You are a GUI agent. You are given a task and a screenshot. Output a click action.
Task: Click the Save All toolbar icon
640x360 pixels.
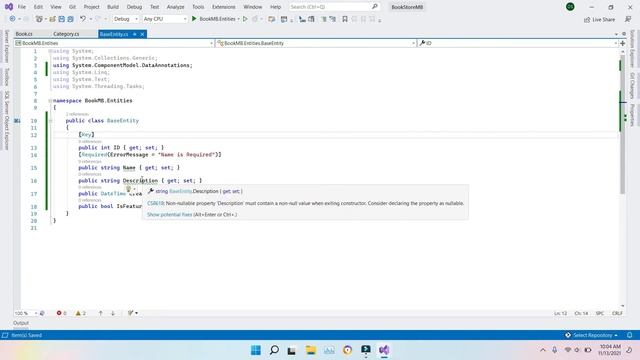pos(70,19)
